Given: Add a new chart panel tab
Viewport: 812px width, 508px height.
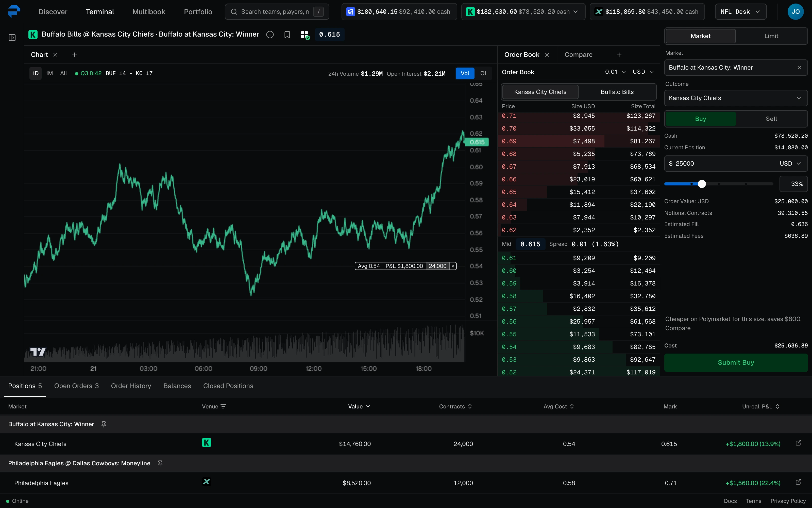Looking at the screenshot, I should coord(75,55).
